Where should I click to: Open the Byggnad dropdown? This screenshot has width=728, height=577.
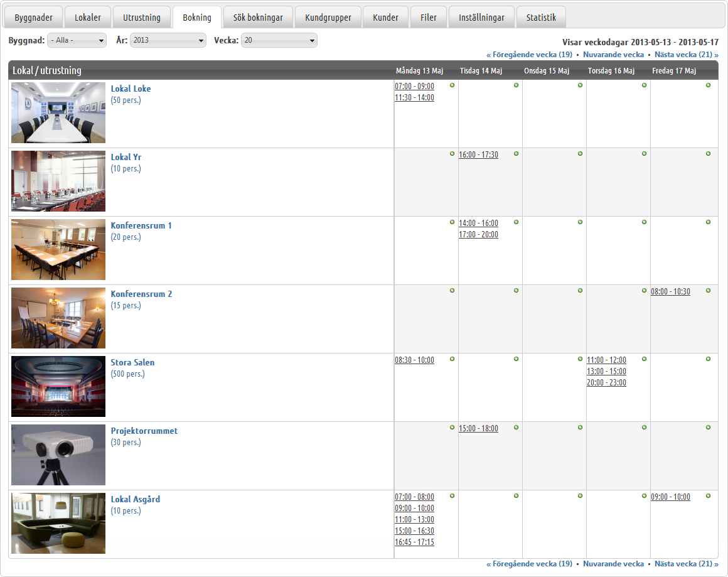[x=77, y=40]
